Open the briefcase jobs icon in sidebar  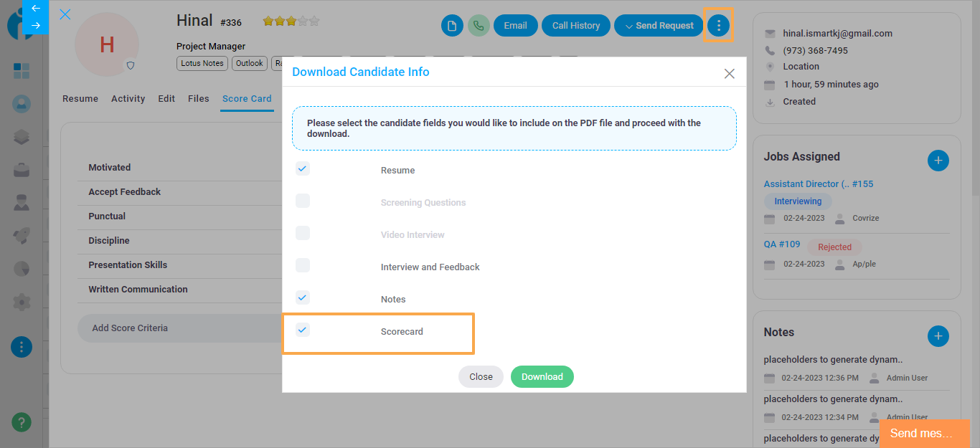coord(22,170)
